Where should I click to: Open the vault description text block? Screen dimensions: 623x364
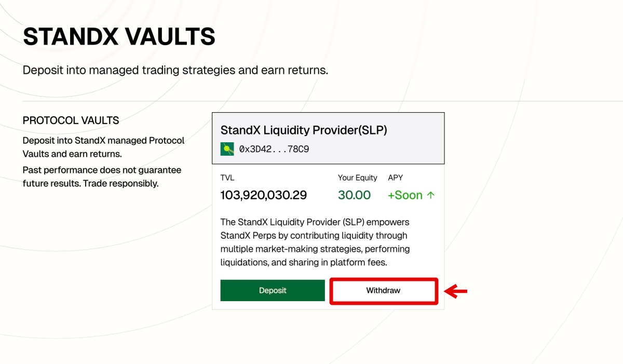pos(315,242)
